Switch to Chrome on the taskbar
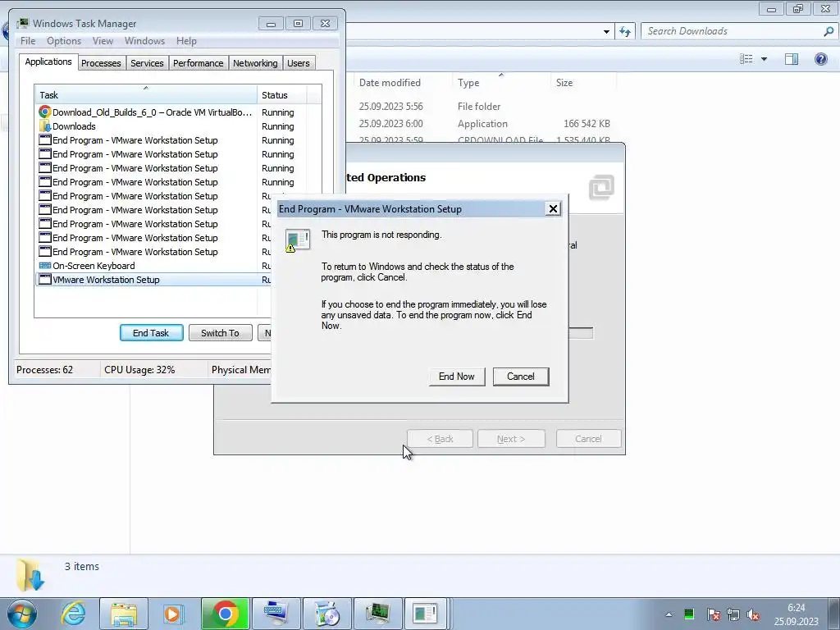Viewport: 840px width, 630px height. (225, 614)
